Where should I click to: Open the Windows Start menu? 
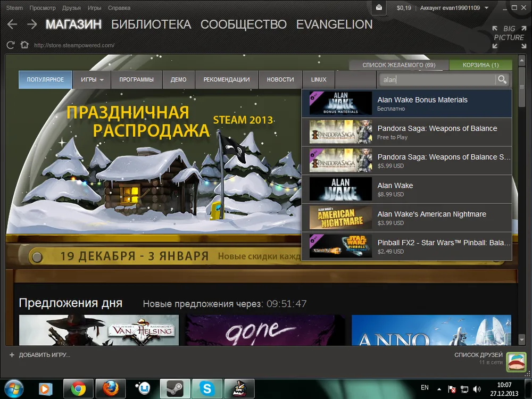point(14,388)
